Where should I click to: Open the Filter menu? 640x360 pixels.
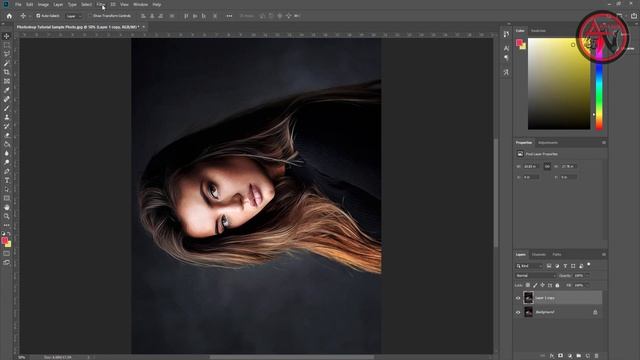pyautogui.click(x=100, y=4)
